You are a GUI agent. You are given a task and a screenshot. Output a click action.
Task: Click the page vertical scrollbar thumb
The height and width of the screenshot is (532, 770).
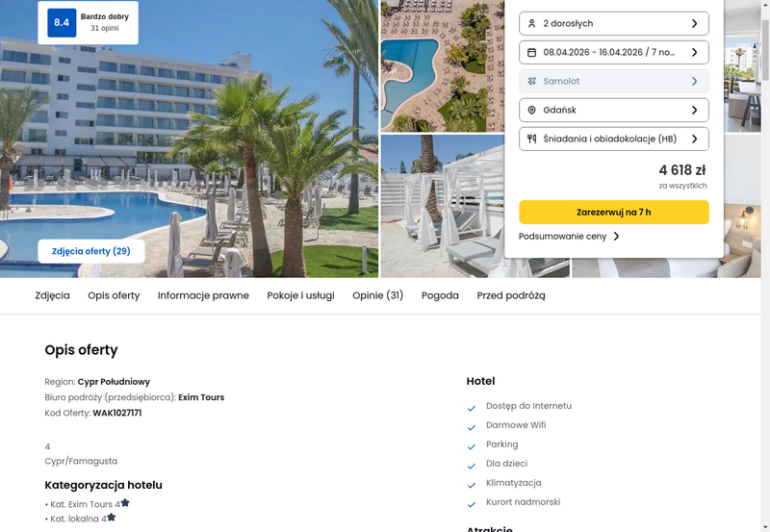click(x=765, y=50)
